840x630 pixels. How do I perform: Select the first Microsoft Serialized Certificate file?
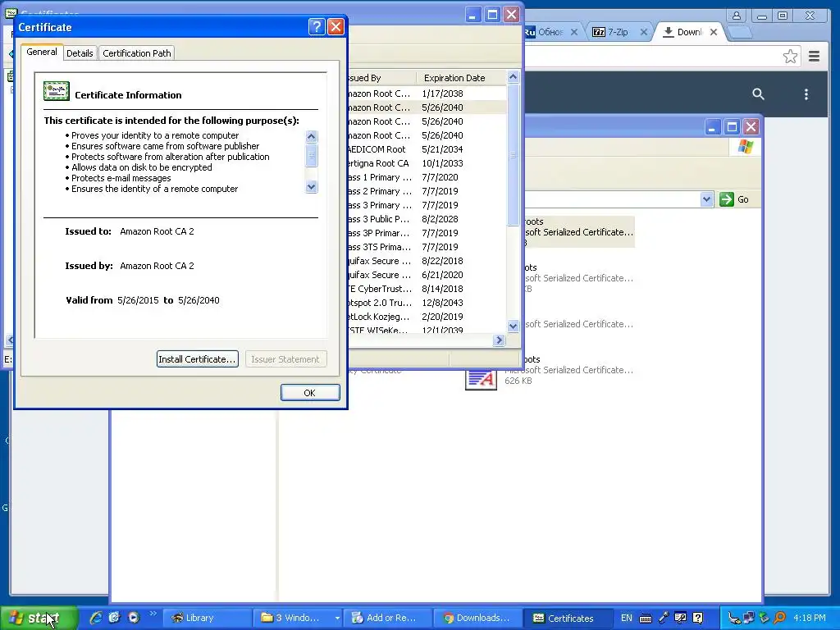[x=579, y=232]
